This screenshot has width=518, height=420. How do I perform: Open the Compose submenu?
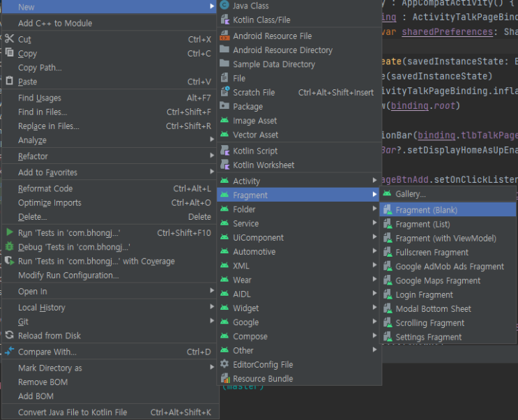pos(298,336)
